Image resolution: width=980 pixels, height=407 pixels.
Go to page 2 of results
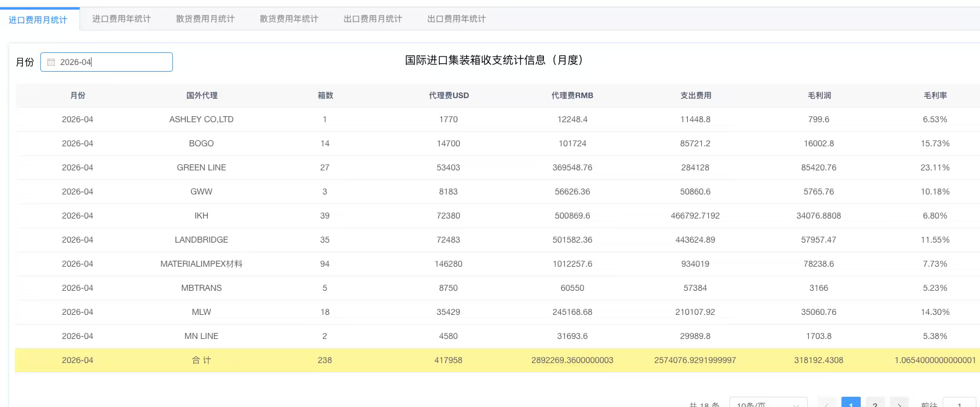[x=875, y=403]
